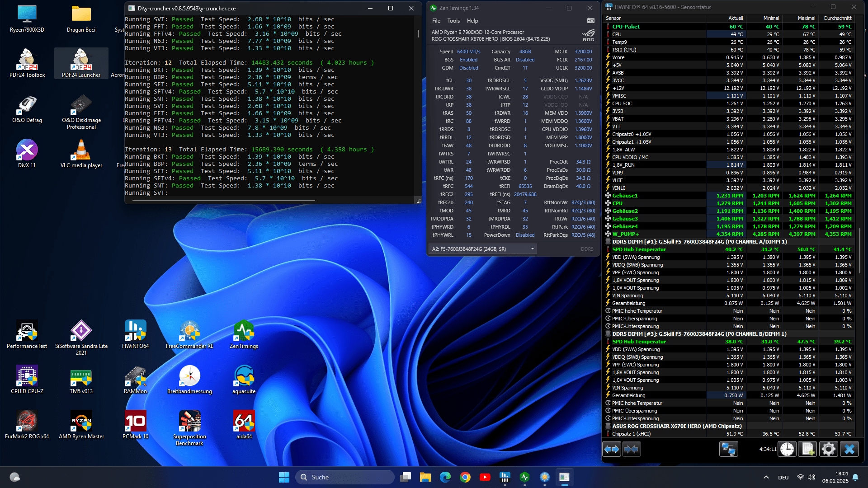Screen dimensions: 868x488
Task: Take ZenTimings screenshot with camera icon
Action: tap(590, 20)
